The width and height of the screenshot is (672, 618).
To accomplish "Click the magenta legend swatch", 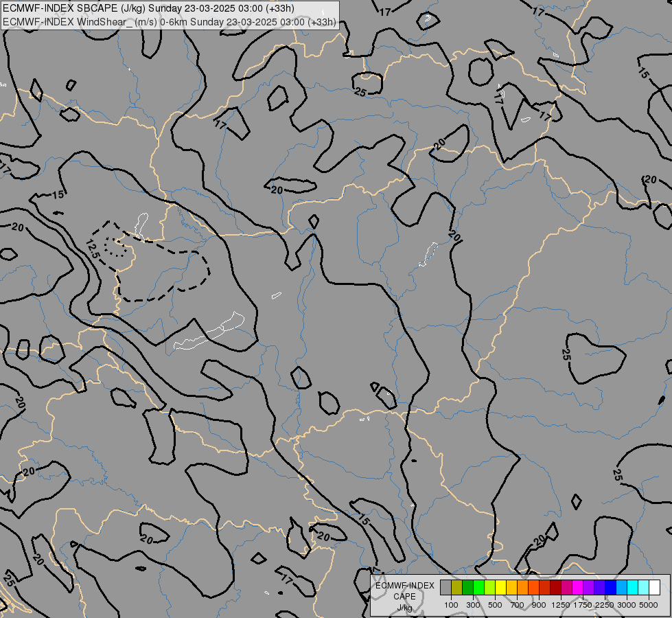I will [578, 588].
